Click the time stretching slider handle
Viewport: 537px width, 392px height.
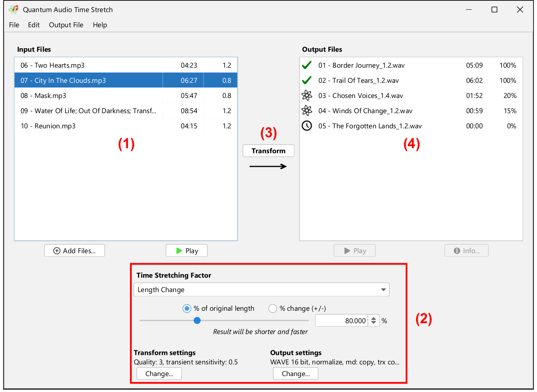tap(197, 320)
